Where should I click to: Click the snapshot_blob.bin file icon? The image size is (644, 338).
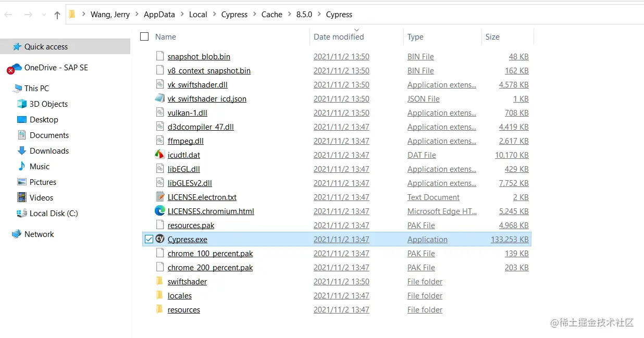click(x=160, y=56)
